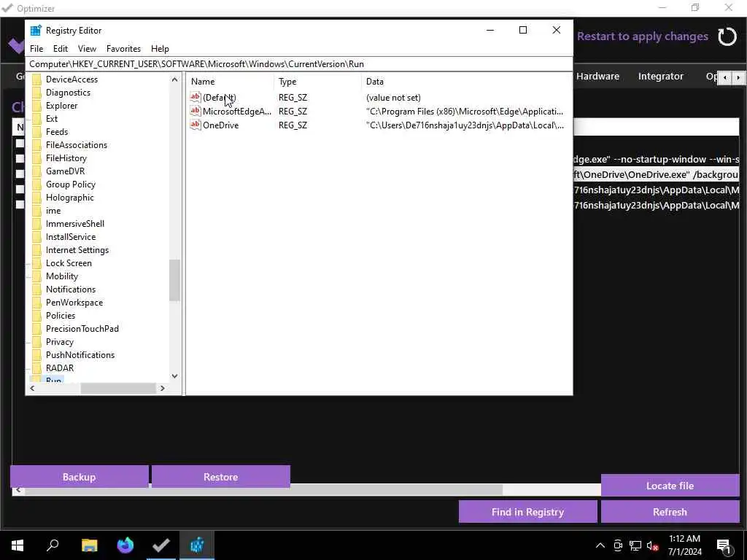Click the tab strip scroll-left arrow
The height and width of the screenshot is (560, 747).
coord(724,77)
